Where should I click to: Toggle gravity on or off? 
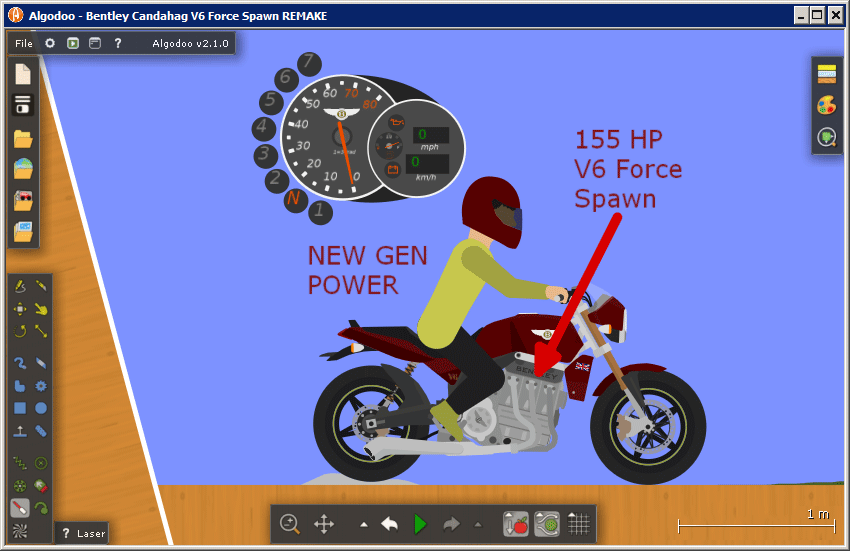click(516, 524)
